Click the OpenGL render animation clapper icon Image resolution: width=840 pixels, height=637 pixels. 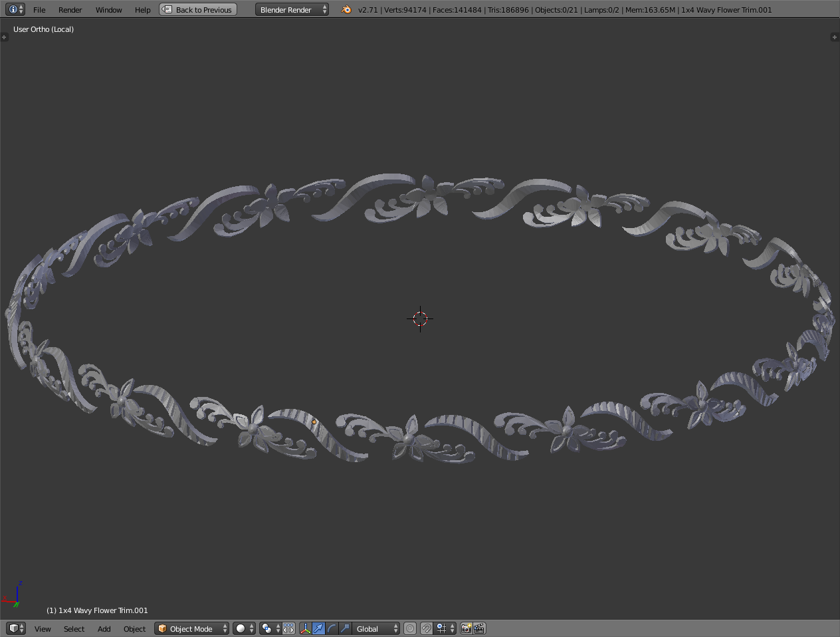tap(479, 628)
